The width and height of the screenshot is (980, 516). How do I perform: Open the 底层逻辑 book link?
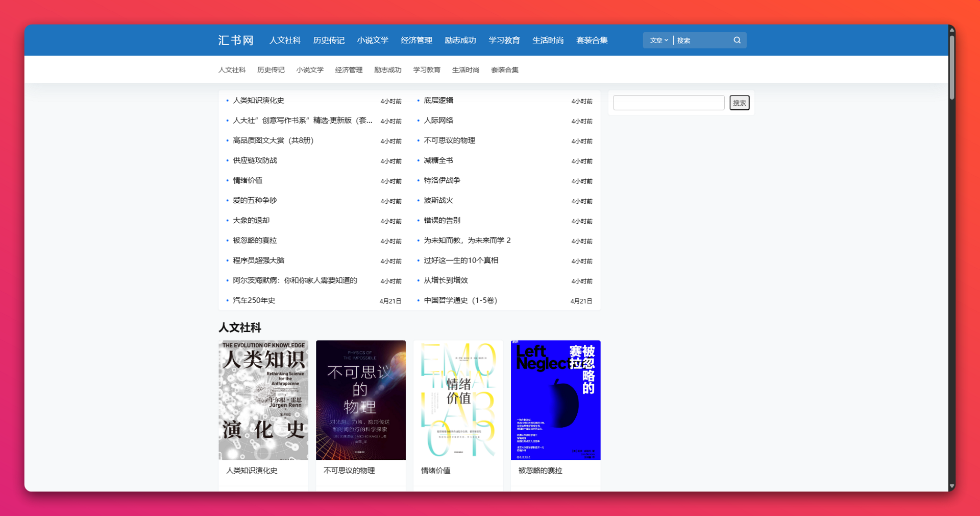[438, 101]
